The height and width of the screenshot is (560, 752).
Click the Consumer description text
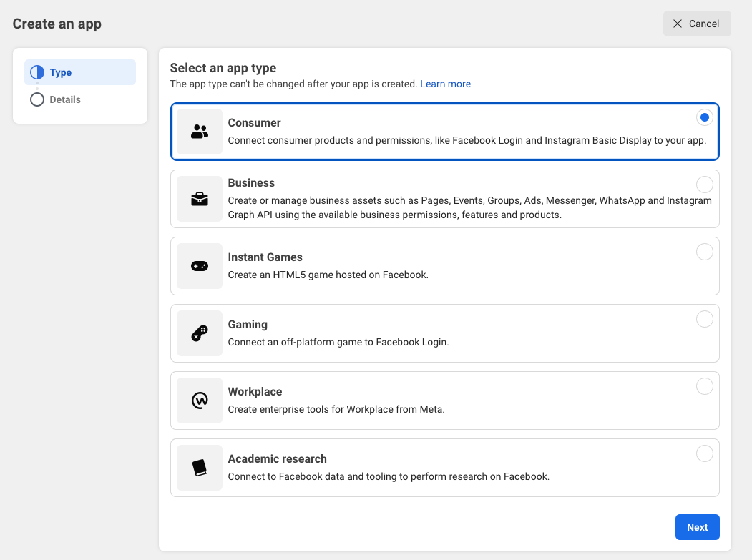click(x=467, y=140)
